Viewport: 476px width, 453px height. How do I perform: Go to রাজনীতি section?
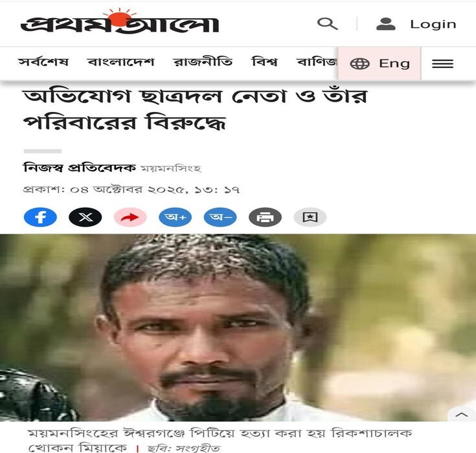tap(203, 62)
